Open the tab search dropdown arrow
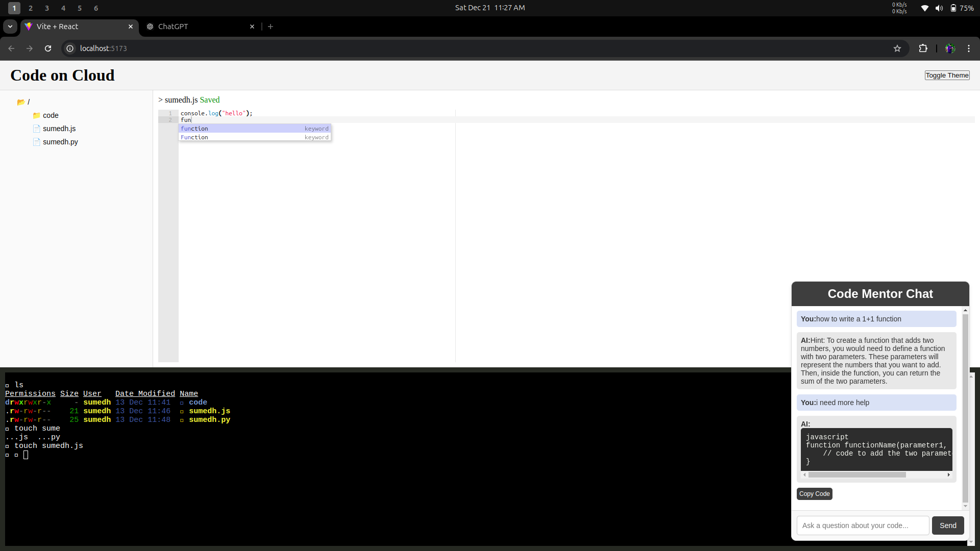Image resolution: width=980 pixels, height=551 pixels. [10, 27]
